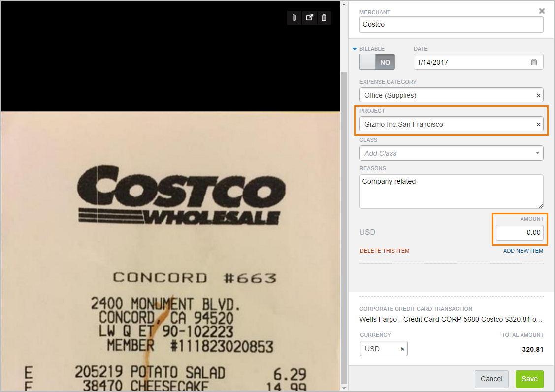This screenshot has width=555, height=392.
Task: Click the receipt scrollbar down arrow
Action: [344, 388]
